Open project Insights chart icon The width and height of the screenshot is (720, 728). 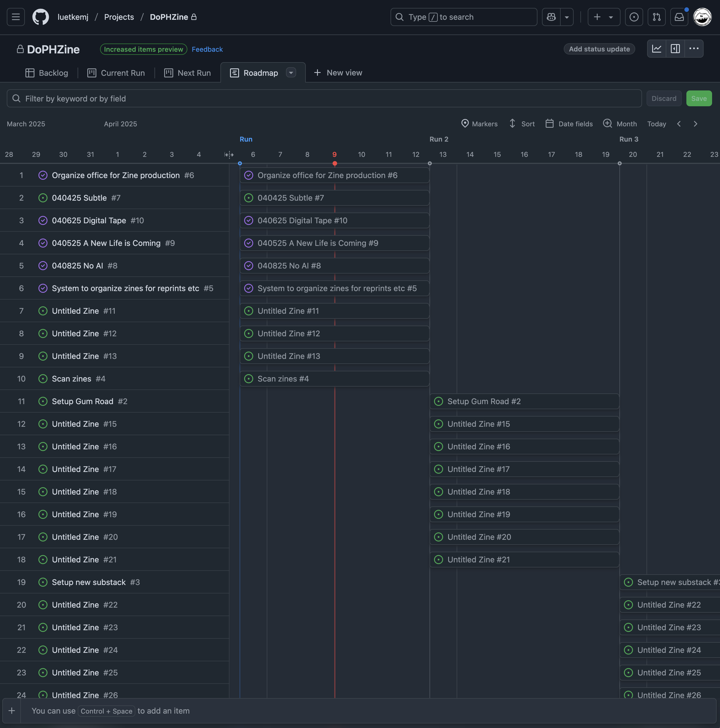pyautogui.click(x=657, y=49)
